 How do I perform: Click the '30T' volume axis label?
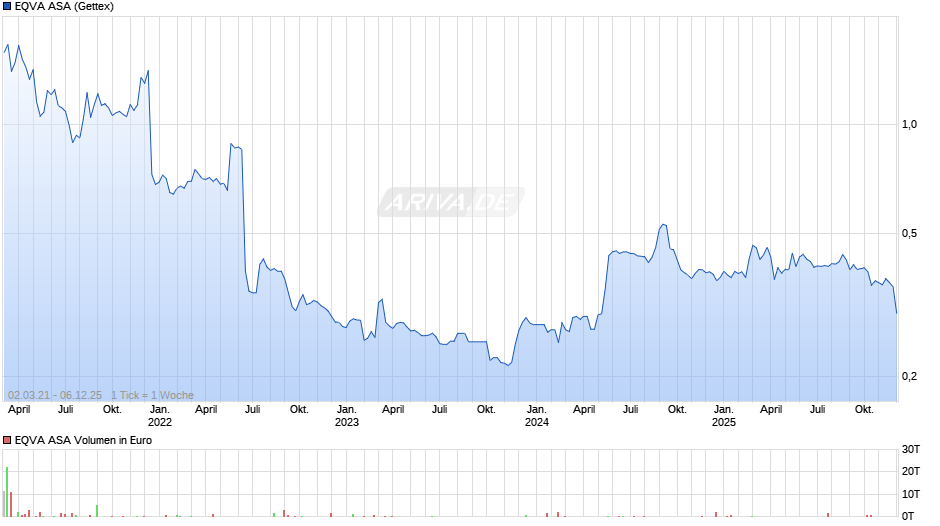[911, 449]
